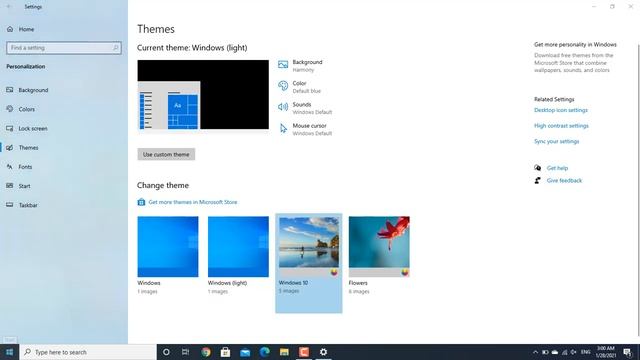The height and width of the screenshot is (360, 640).
Task: Click the Microsoft Store bag icon under Change theme
Action: click(x=141, y=202)
